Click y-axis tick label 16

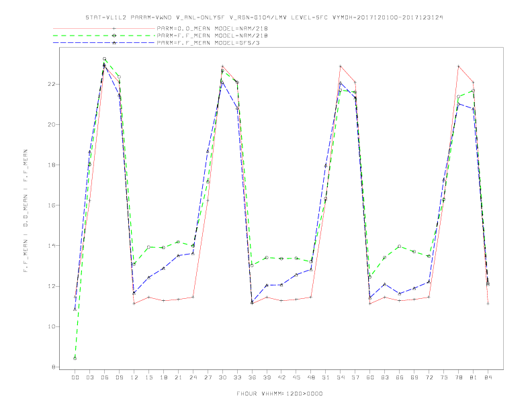[x=51, y=205]
